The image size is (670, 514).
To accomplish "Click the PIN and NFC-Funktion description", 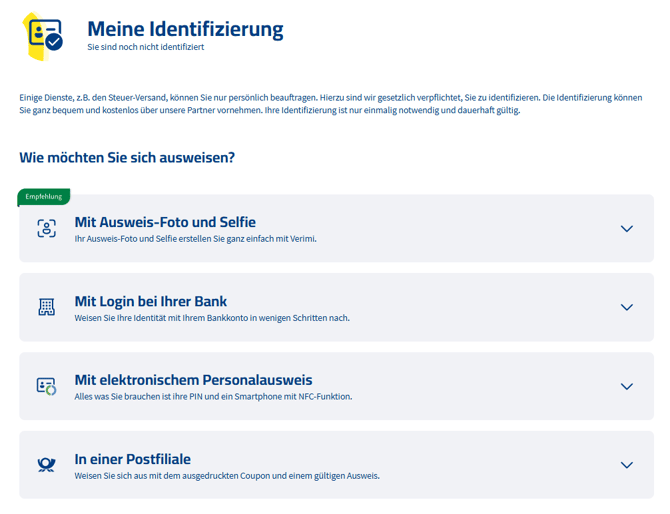I will [213, 397].
